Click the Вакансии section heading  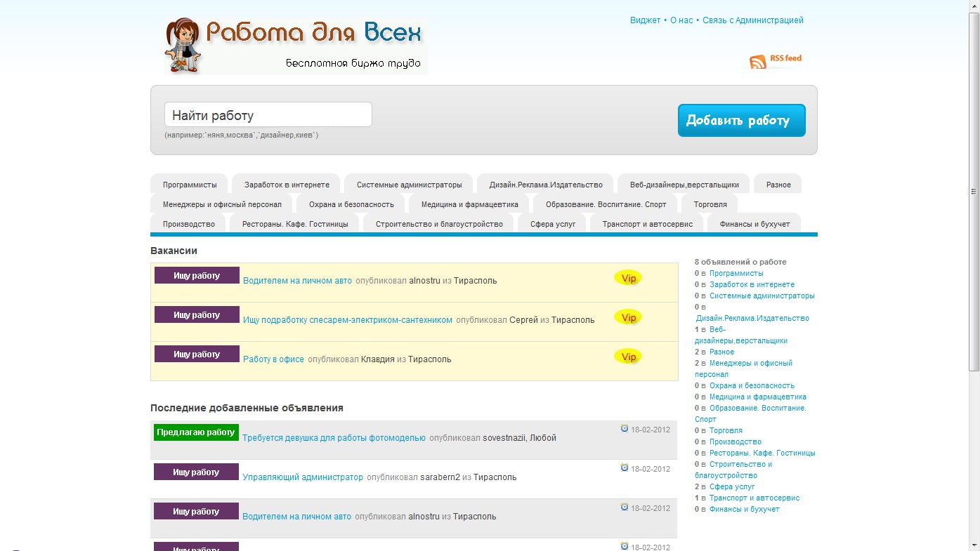click(x=174, y=251)
